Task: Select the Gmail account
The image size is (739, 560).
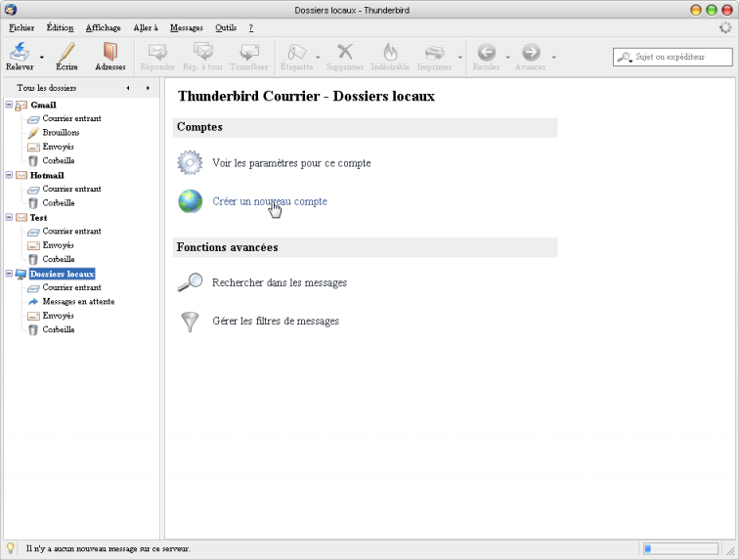Action: [x=43, y=105]
